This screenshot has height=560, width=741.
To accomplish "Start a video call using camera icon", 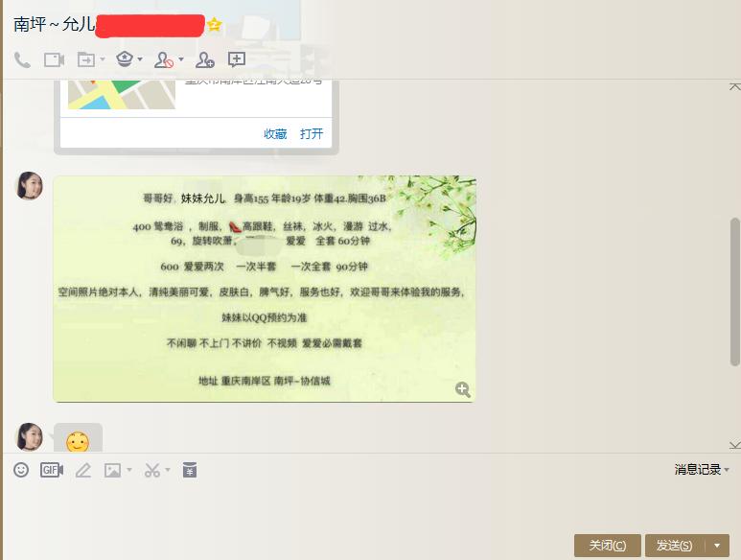I will 54,60.
